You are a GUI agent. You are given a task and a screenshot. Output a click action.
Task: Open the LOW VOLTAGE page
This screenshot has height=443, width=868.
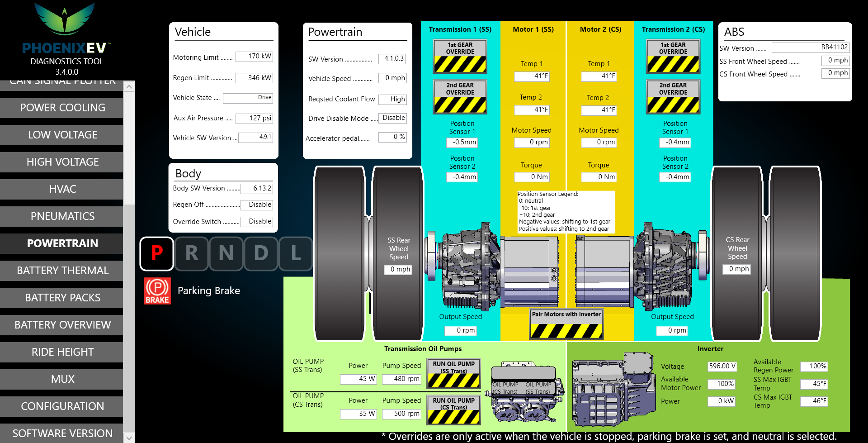point(62,135)
